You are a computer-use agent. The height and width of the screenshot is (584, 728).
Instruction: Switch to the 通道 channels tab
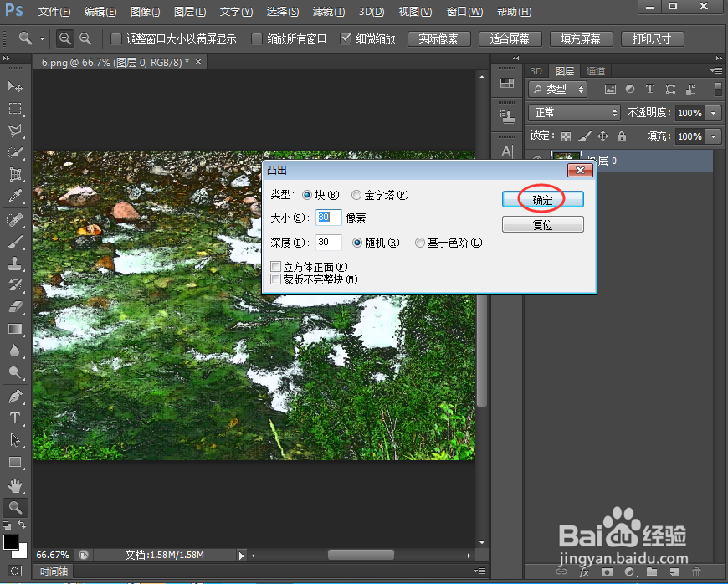tap(596, 71)
